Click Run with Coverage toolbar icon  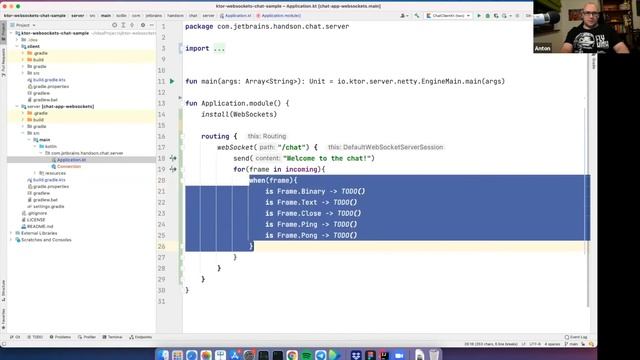[x=496, y=16]
